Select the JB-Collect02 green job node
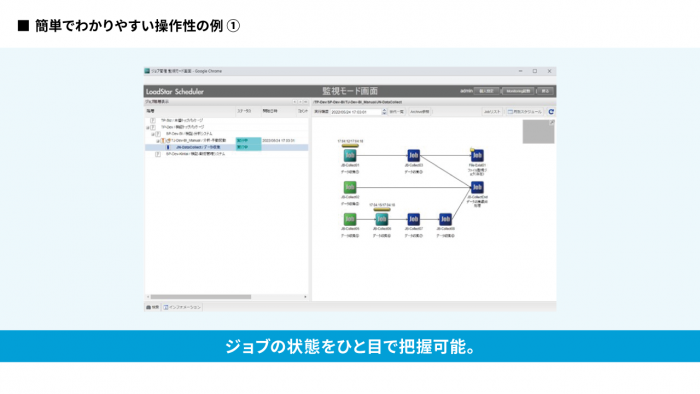Screen dimensions: 700x394 pyautogui.click(x=350, y=187)
